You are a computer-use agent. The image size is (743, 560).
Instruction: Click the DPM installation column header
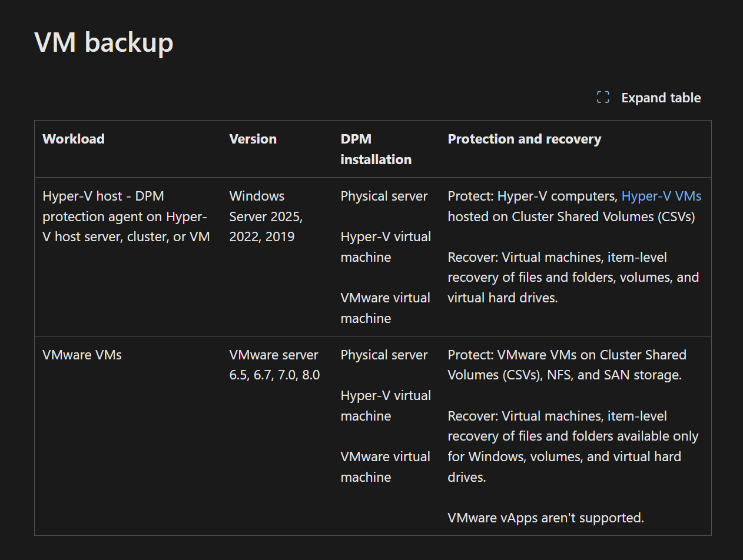376,149
